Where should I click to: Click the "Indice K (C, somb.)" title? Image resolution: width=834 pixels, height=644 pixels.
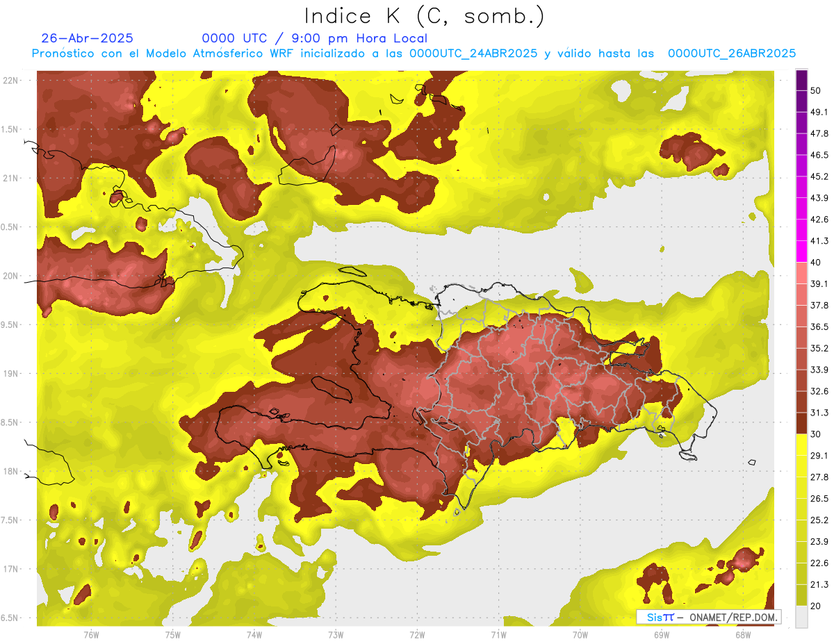pos(424,16)
